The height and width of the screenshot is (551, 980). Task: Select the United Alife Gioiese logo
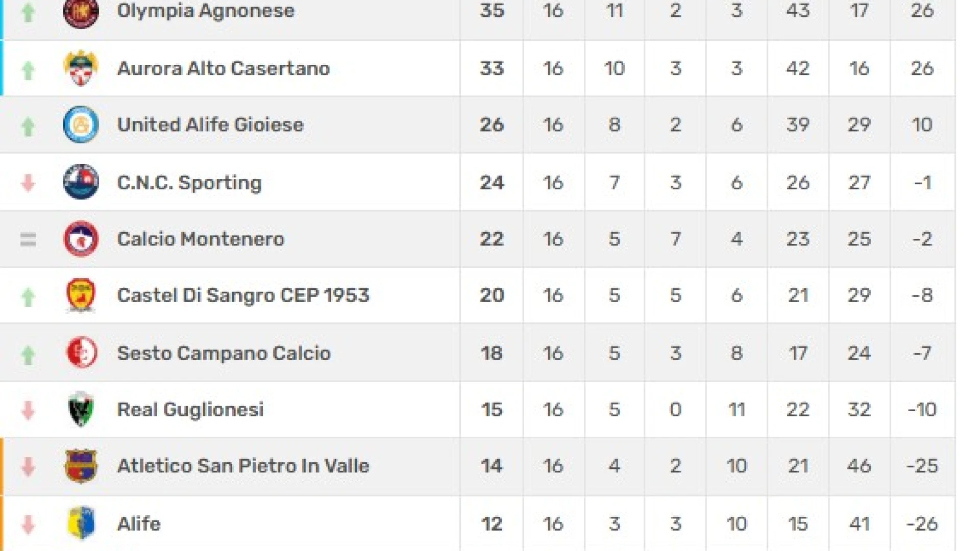coord(81,124)
